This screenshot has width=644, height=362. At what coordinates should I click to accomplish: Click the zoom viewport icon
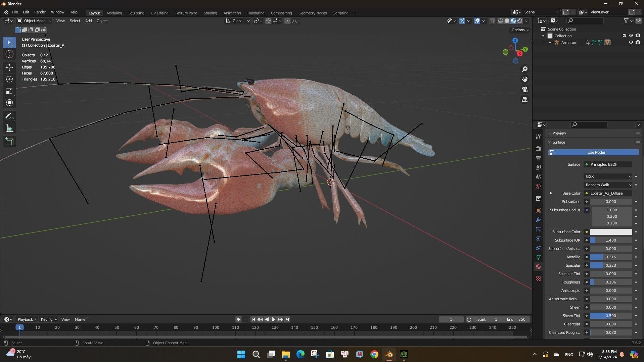524,69
